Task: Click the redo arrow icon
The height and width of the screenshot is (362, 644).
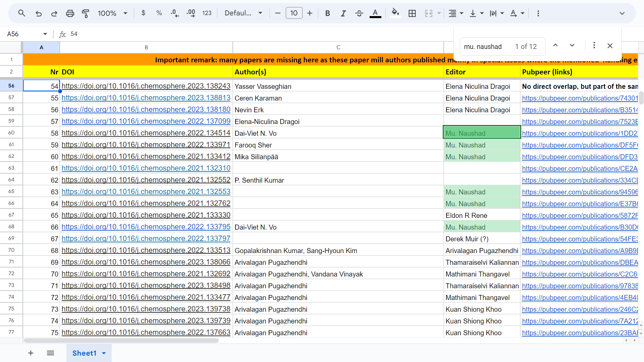Action: tap(54, 13)
